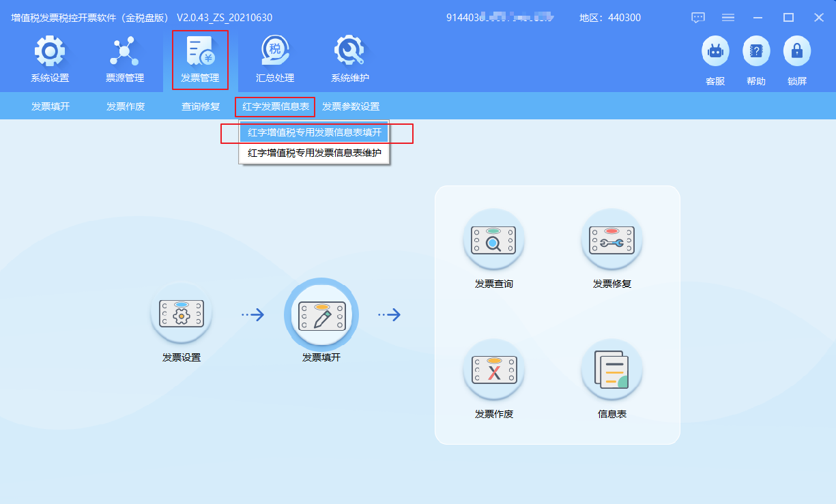Close the invoicing software window

click(x=819, y=18)
